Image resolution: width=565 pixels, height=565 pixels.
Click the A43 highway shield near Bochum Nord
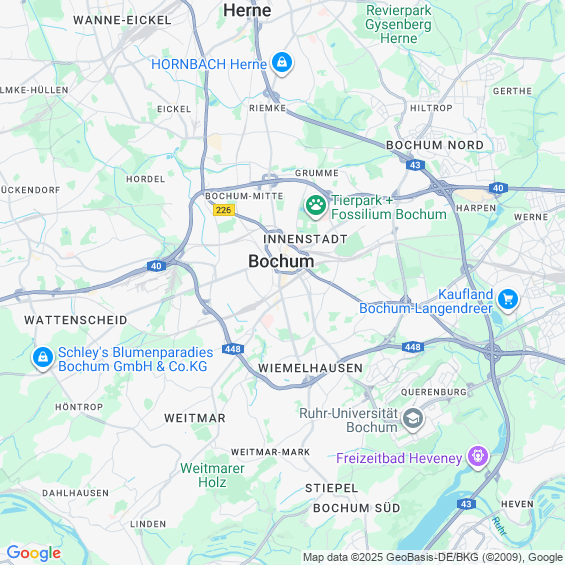coord(415,165)
